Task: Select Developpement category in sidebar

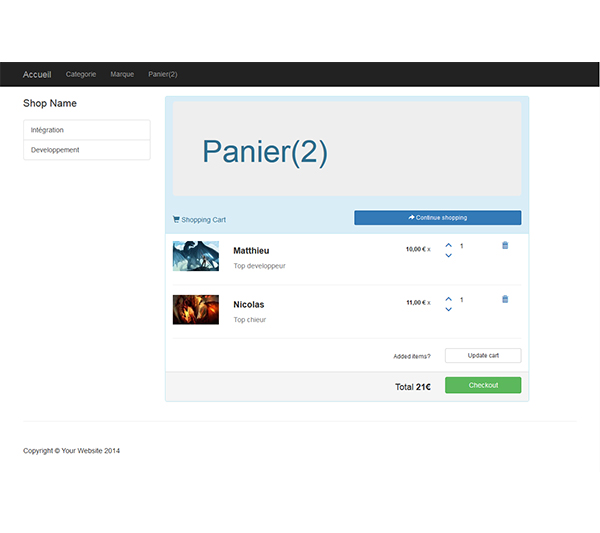Action: coord(86,150)
